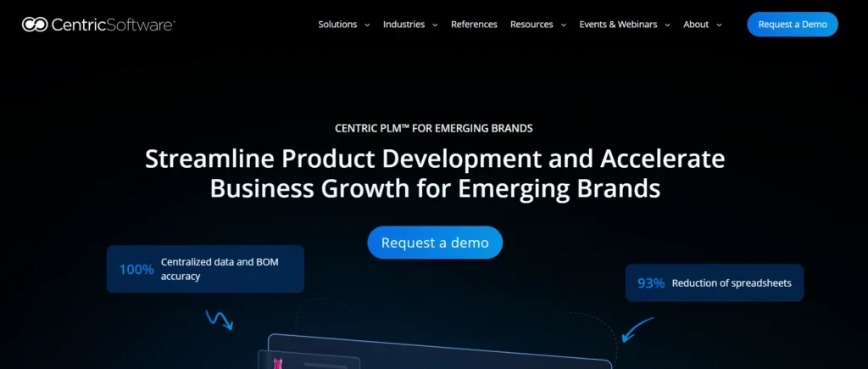Expand the Events & Webinars chevron arrow
Image resolution: width=868 pixels, height=369 pixels.
tap(667, 25)
